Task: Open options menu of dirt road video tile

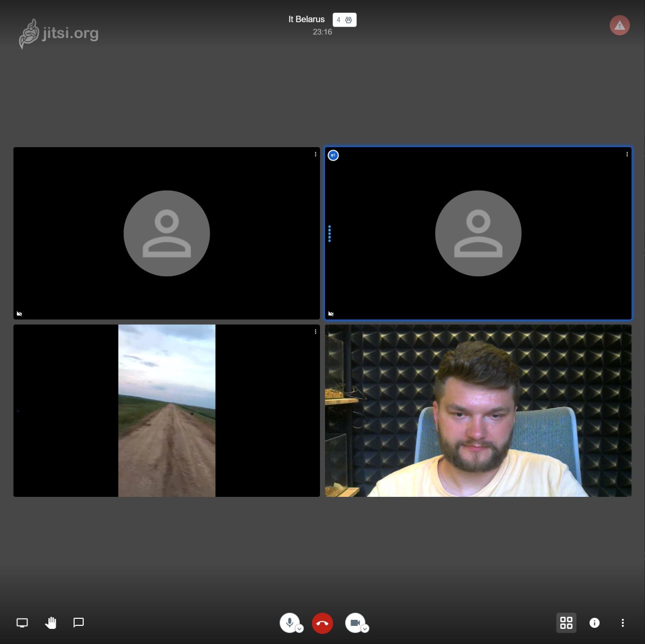Action: coord(315,332)
